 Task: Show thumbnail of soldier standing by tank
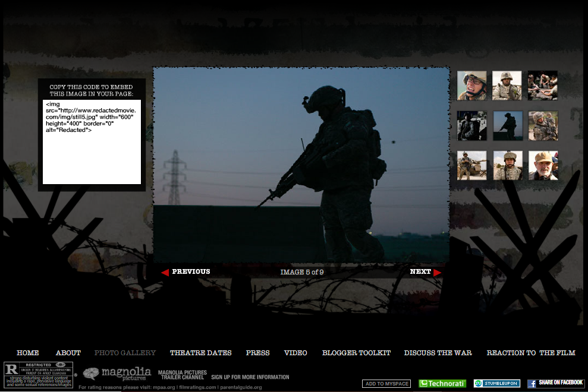point(471,166)
